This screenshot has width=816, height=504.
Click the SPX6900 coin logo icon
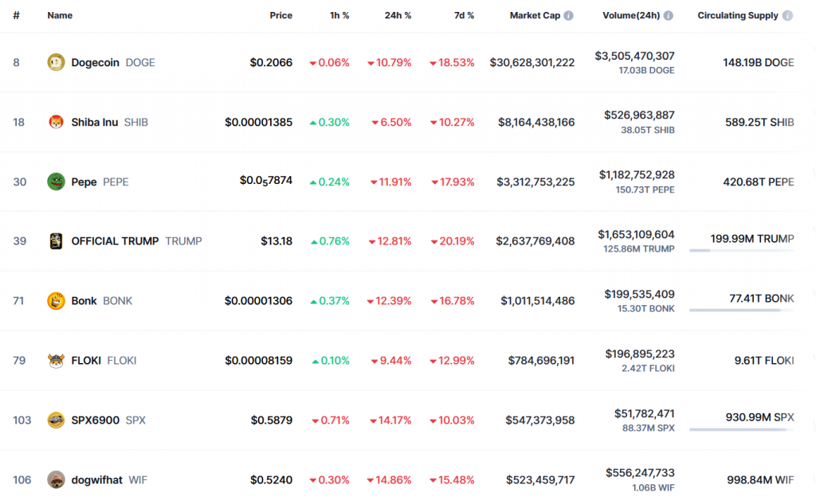[x=56, y=420]
